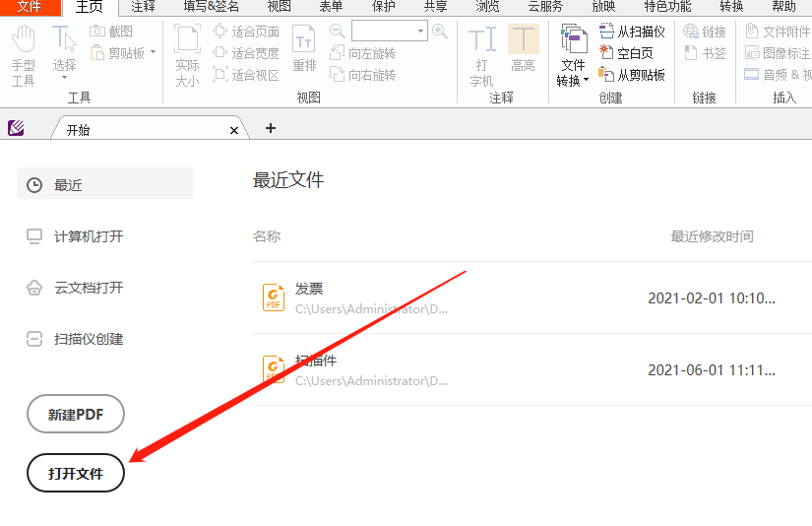Screen dimensions: 812x526
Task: Click the 名称 column header
Action: pos(267,236)
